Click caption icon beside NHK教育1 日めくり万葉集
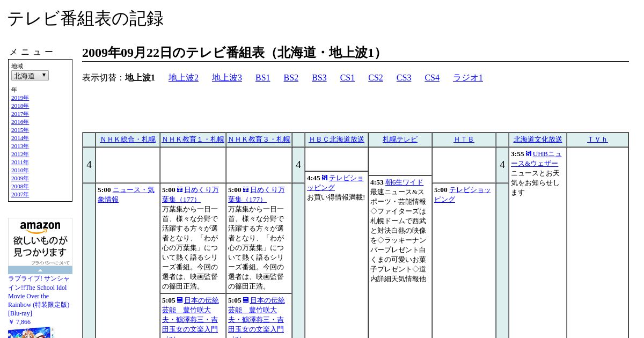644x338 pixels. click(180, 189)
